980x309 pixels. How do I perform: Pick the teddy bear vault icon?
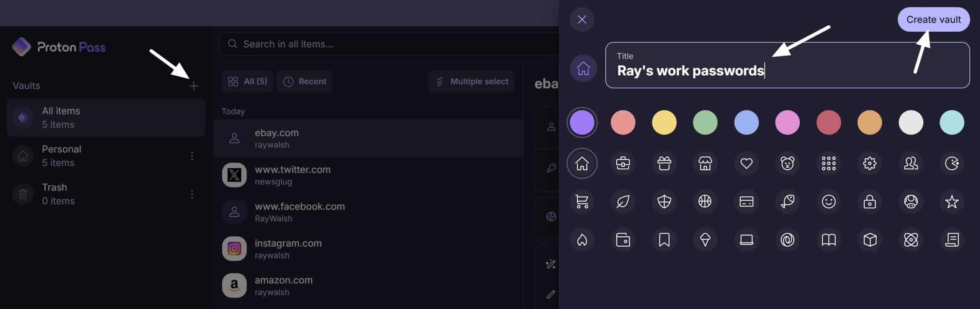tap(787, 163)
